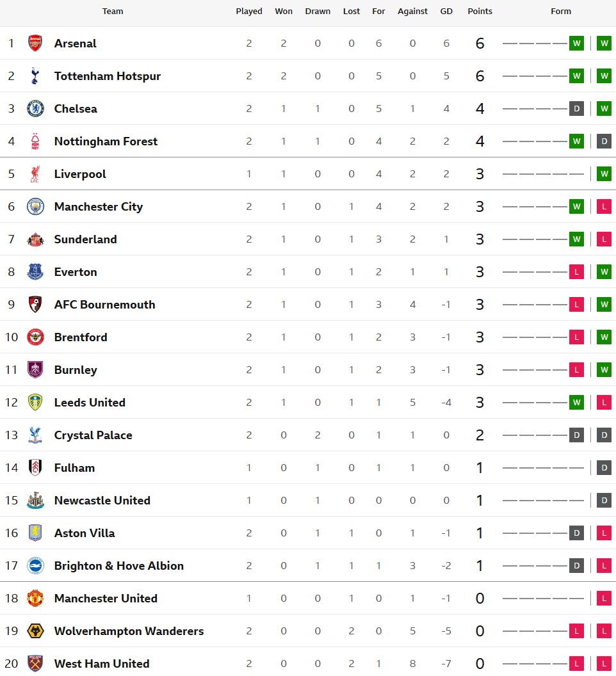Open the Sunderland team page

(85, 239)
